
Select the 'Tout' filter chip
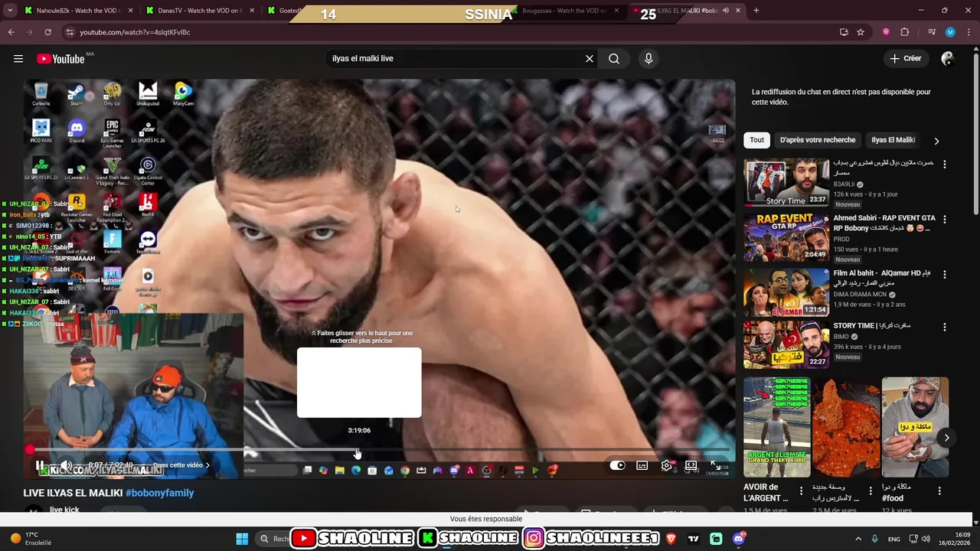(757, 140)
